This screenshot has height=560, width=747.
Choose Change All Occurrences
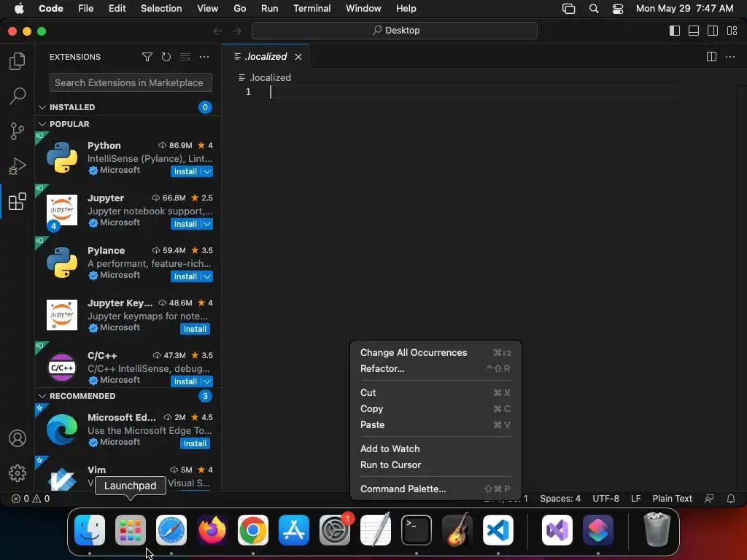click(436, 352)
